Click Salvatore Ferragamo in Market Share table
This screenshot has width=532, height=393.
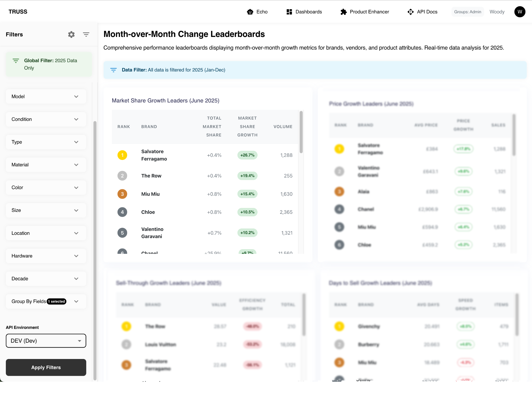[154, 155]
